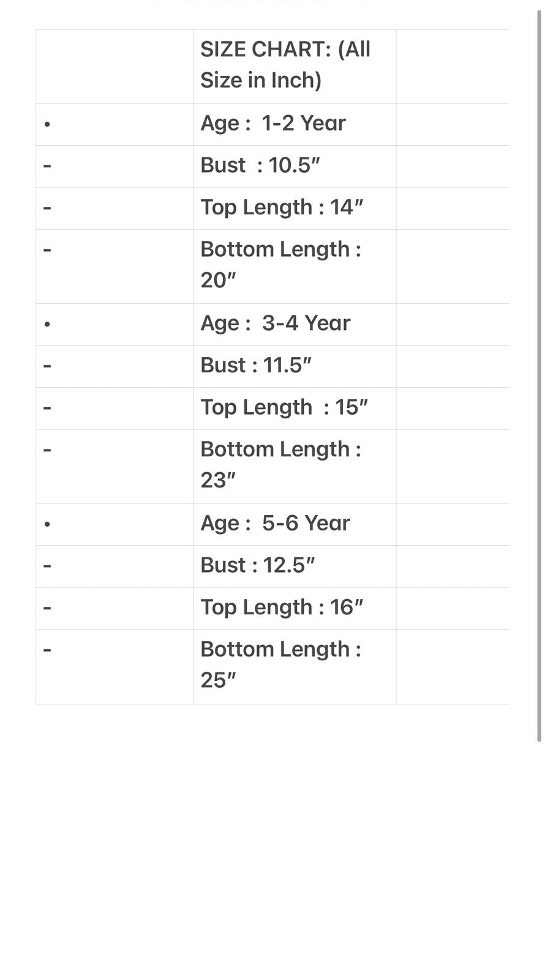The image size is (545, 980).
Task: Tap the dash beside Bottom Length : 25″
Action: coord(47,650)
